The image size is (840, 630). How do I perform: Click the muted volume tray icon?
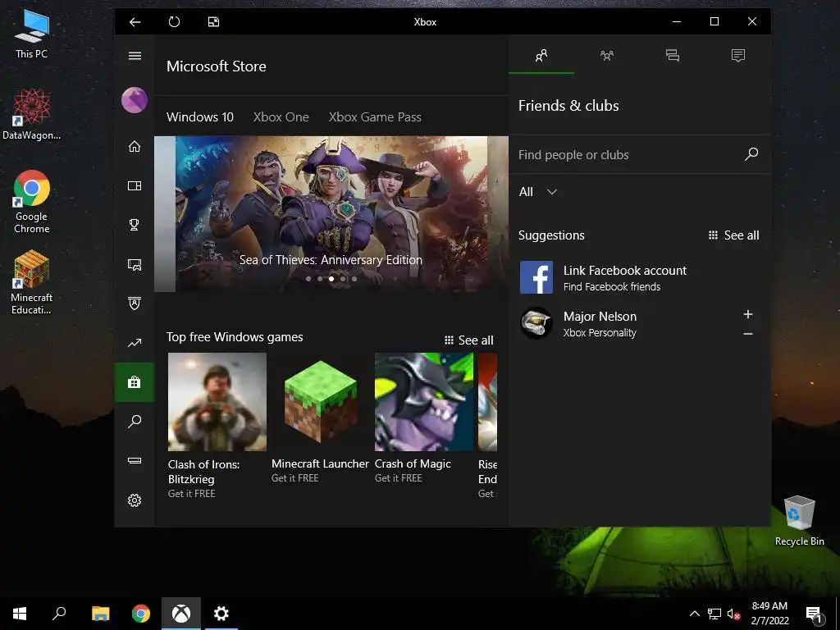pyautogui.click(x=733, y=614)
